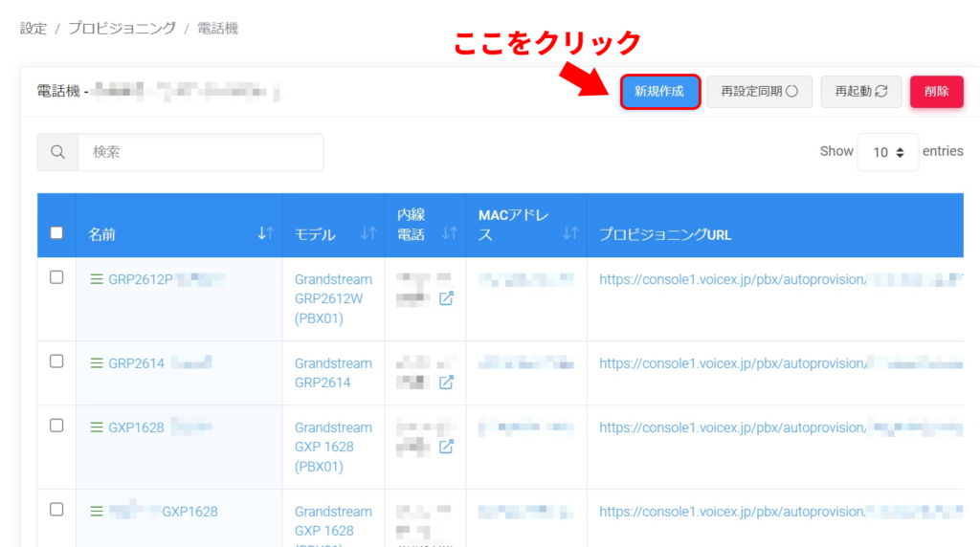Sort by 名前 column arrows icon
The height and width of the screenshot is (547, 980).
tap(266, 233)
